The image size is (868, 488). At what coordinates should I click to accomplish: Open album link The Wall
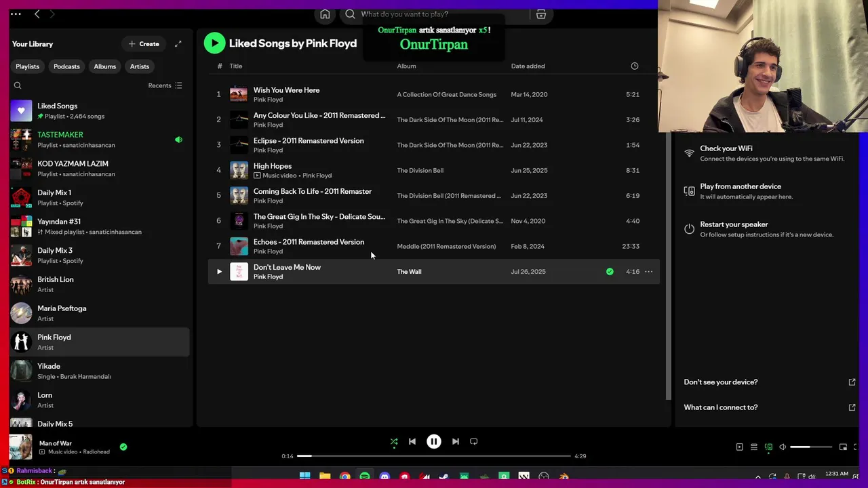409,272
